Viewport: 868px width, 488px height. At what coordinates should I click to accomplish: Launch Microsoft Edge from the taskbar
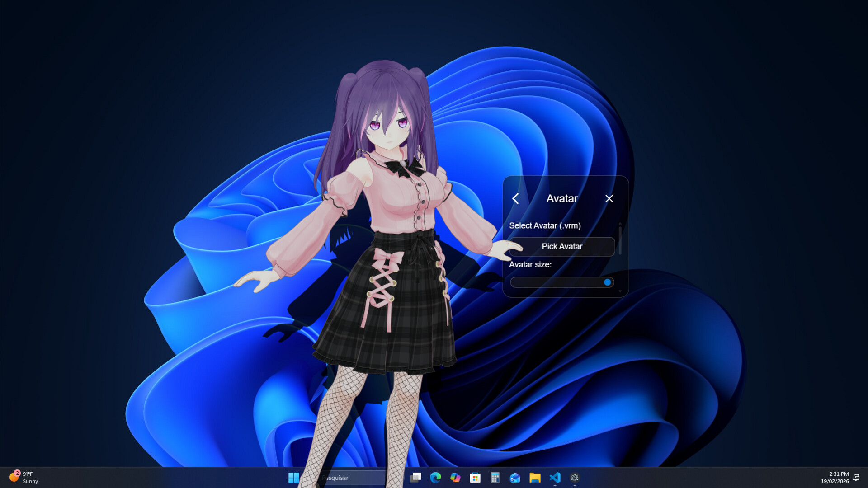coord(435,478)
